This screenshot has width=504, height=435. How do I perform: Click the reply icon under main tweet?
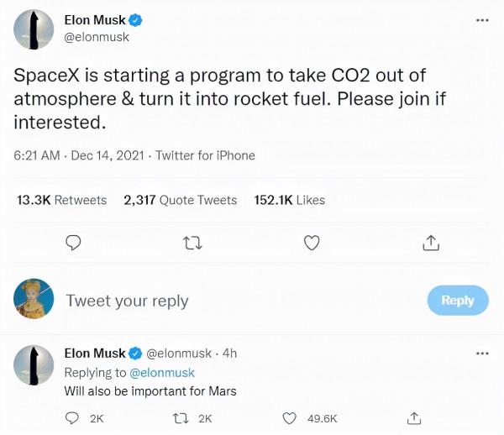click(74, 244)
